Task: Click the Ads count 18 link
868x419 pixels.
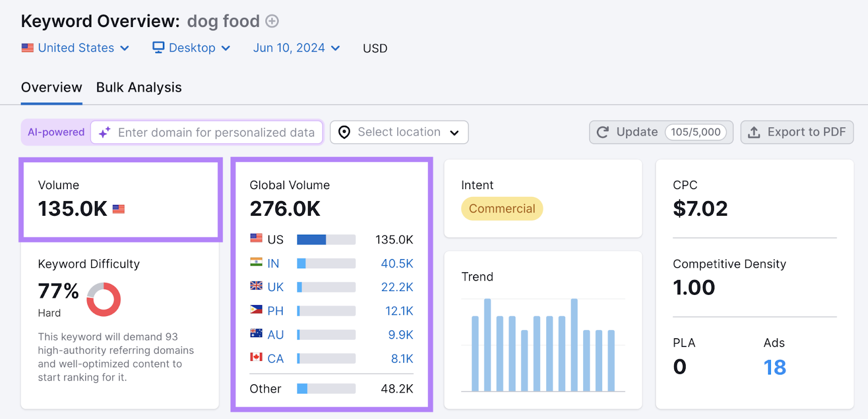Action: tap(775, 368)
